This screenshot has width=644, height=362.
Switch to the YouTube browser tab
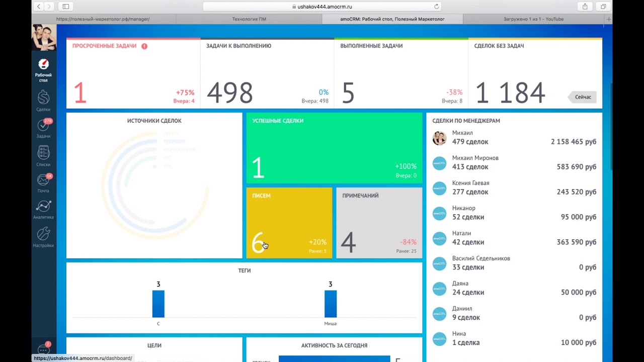coord(533,19)
